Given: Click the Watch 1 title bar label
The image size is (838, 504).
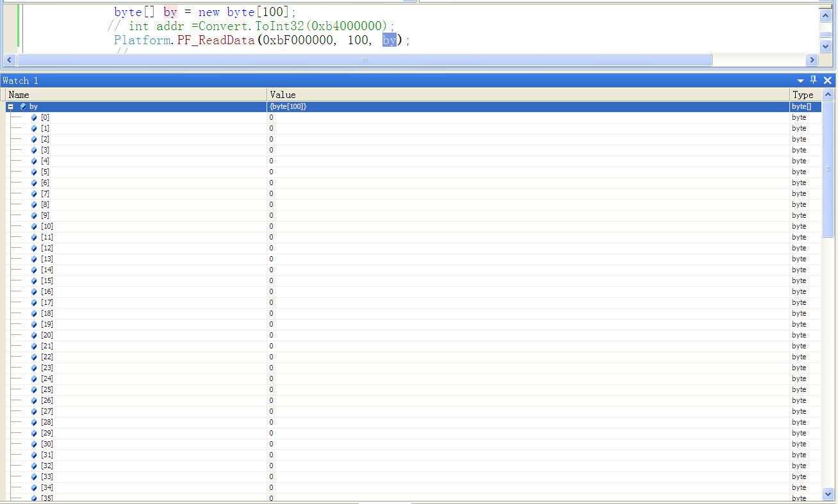Looking at the screenshot, I should (21, 81).
